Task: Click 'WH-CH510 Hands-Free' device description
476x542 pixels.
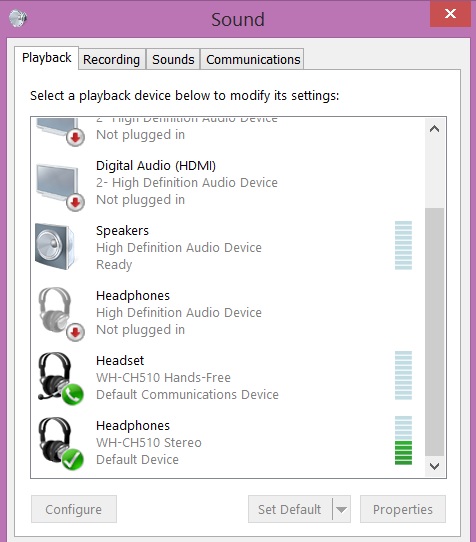Action: 163,377
